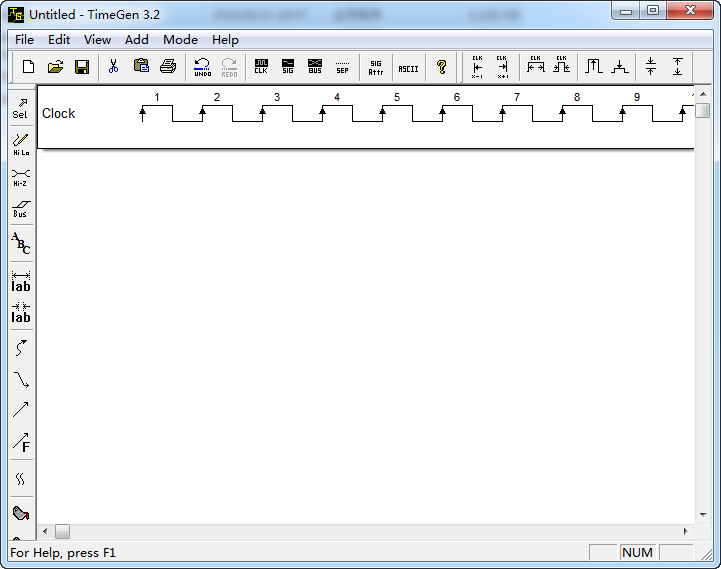Click the rising edge of cycle 3
Viewport: 721px width, 569px height.
(x=263, y=114)
